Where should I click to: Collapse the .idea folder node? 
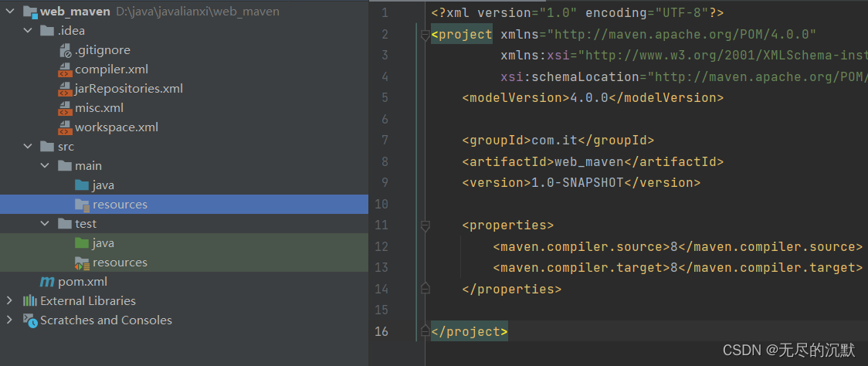(27, 30)
